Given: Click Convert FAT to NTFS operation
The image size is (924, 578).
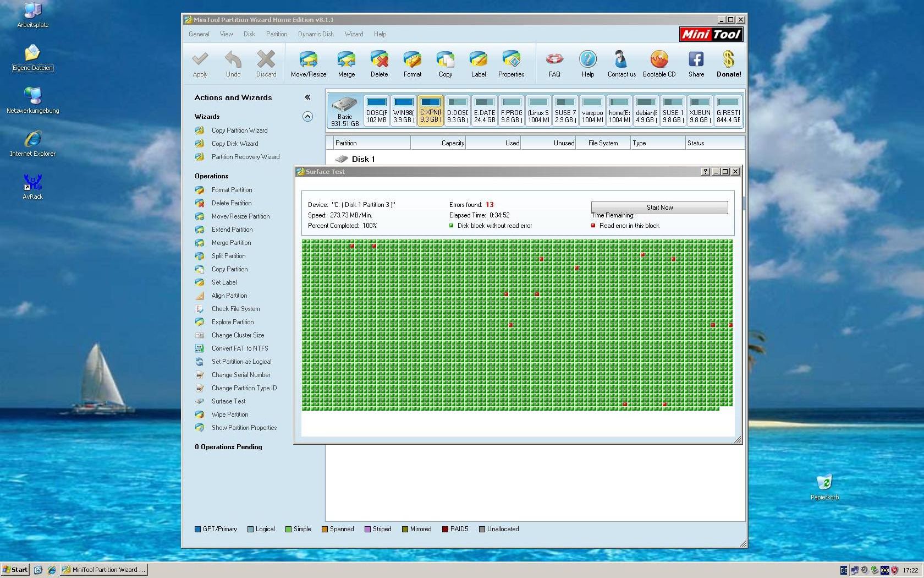Looking at the screenshot, I should pyautogui.click(x=240, y=348).
